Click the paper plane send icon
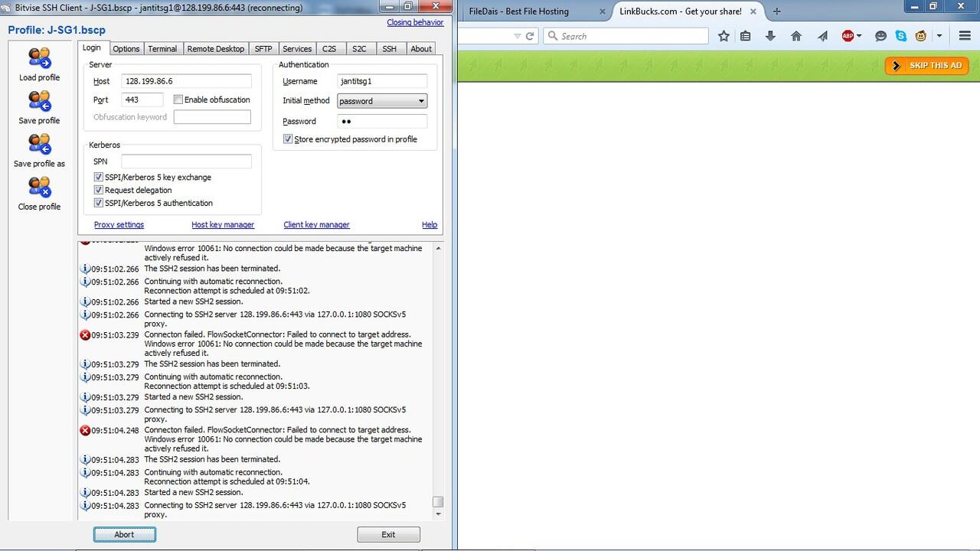Viewport: 980px width, 551px height. [822, 36]
